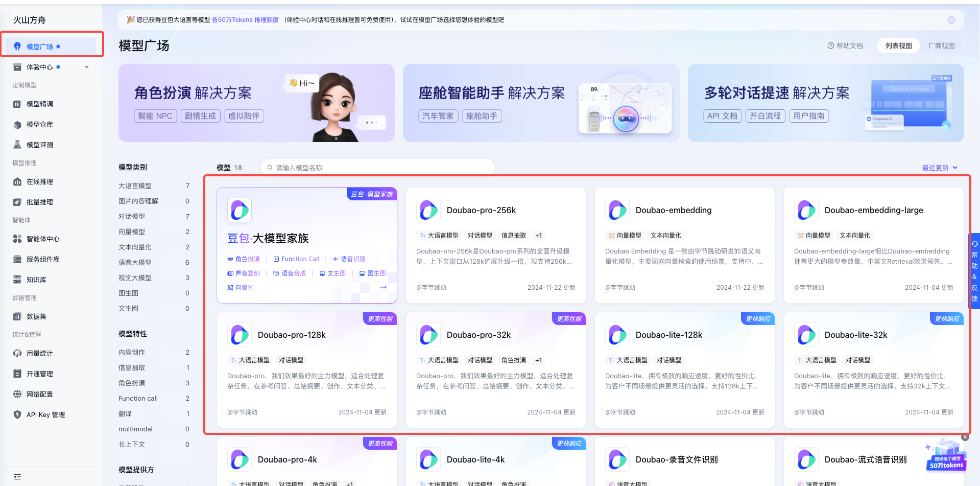Click the 汽车管家 tag
The height and width of the screenshot is (486, 980).
[438, 116]
